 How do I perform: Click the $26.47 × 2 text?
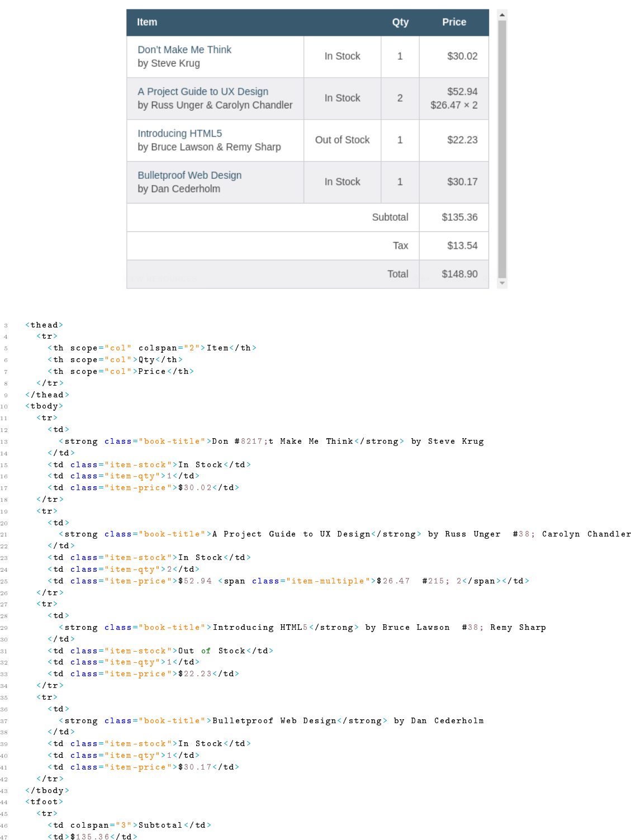click(x=454, y=105)
